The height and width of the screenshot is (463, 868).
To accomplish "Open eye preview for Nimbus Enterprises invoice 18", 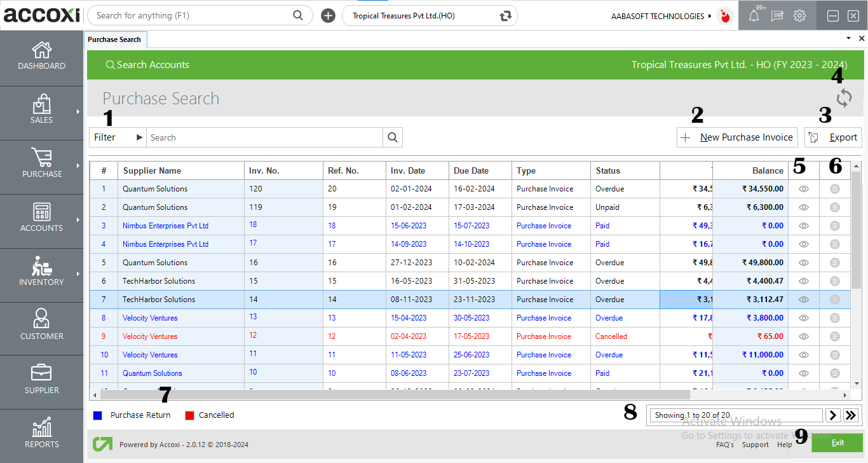I will pyautogui.click(x=803, y=225).
